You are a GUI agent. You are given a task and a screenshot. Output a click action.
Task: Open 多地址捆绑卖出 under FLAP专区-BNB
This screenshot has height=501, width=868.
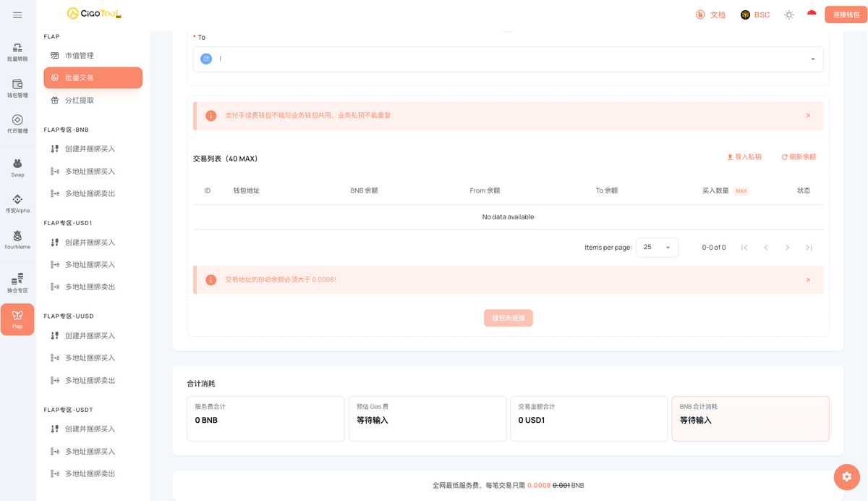coord(93,194)
